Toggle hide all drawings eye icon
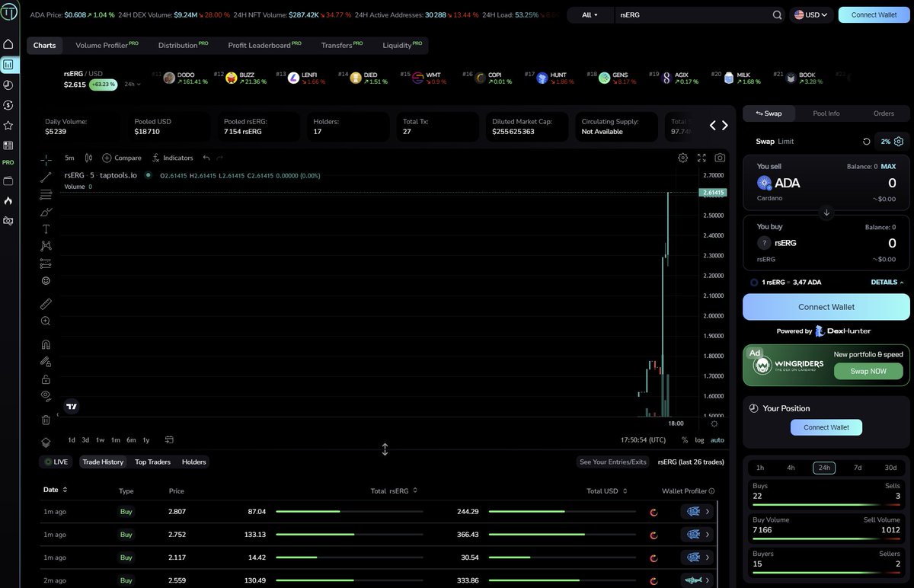The height and width of the screenshot is (588, 914). (46, 396)
